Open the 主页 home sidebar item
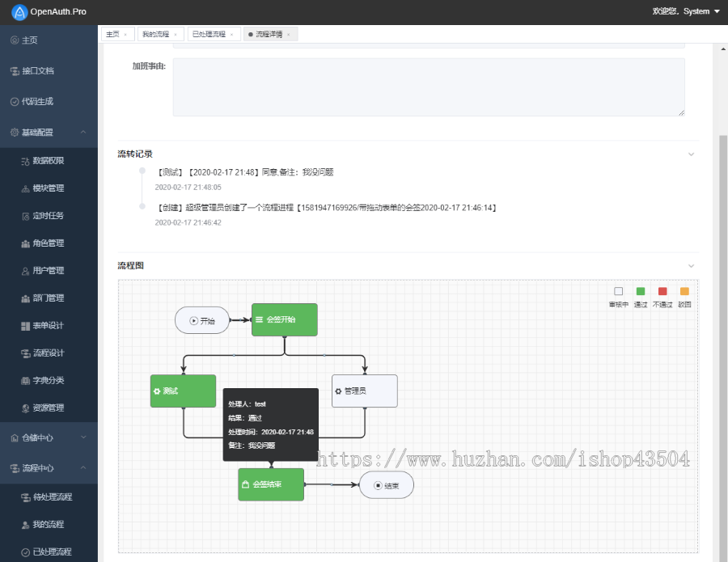The height and width of the screenshot is (562, 728). click(49, 40)
